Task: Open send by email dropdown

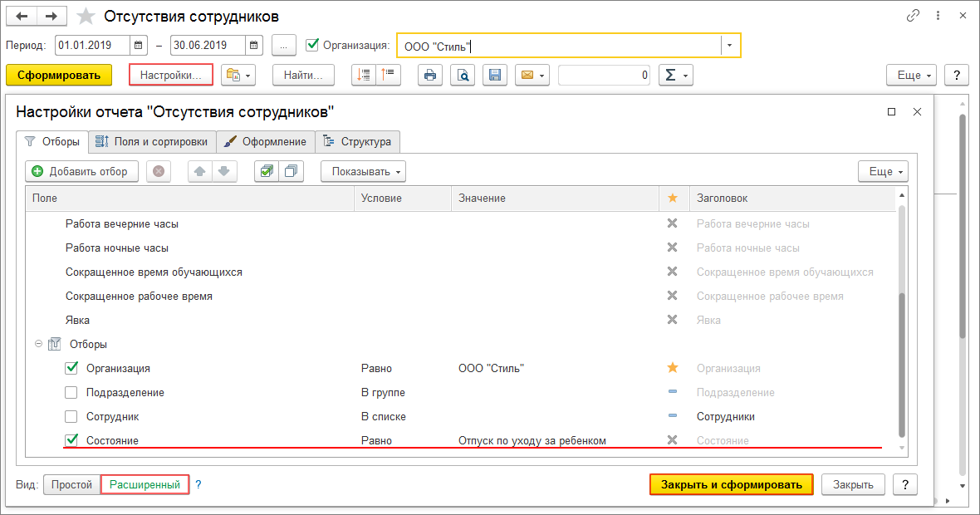Action: coord(532,75)
